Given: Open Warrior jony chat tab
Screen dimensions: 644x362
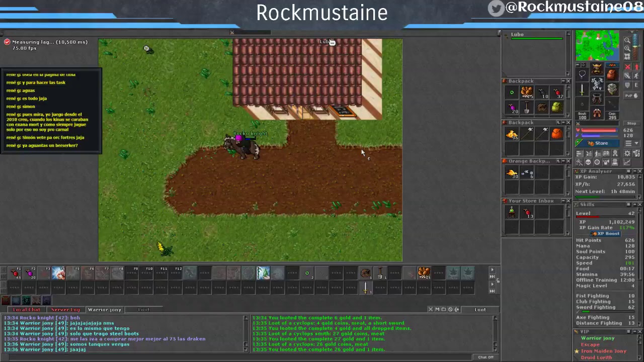Looking at the screenshot, I should click(105, 310).
